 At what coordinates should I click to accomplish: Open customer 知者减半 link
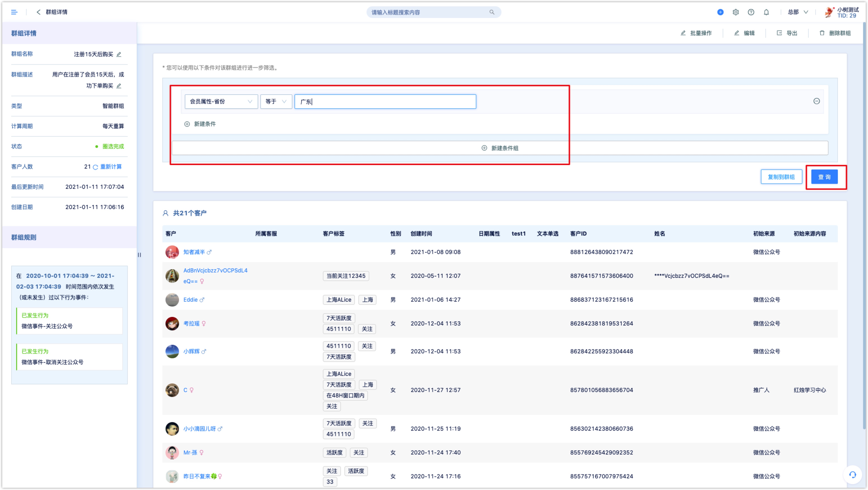[194, 252]
